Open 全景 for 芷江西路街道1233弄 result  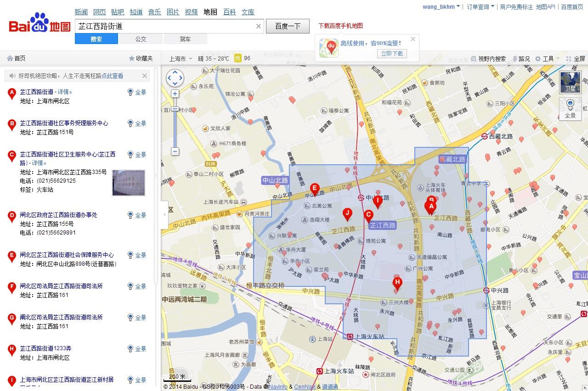click(x=137, y=349)
